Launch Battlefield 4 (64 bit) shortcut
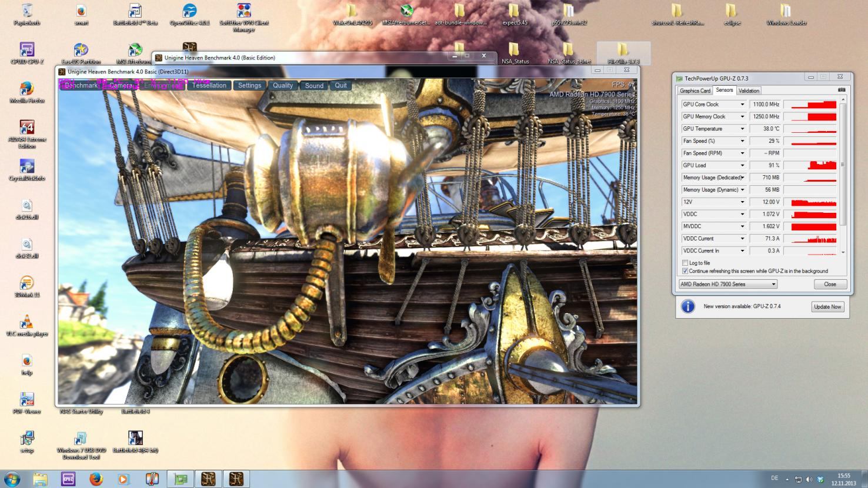868x488 pixels. 135,441
